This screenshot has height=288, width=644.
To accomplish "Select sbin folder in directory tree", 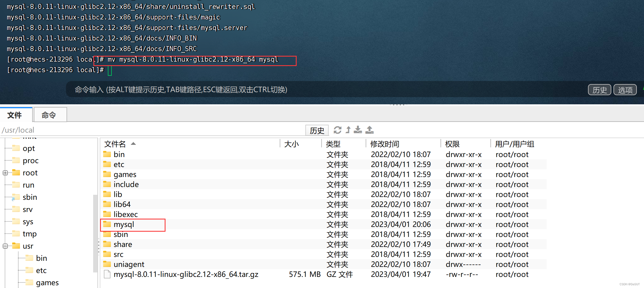I will click(29, 197).
